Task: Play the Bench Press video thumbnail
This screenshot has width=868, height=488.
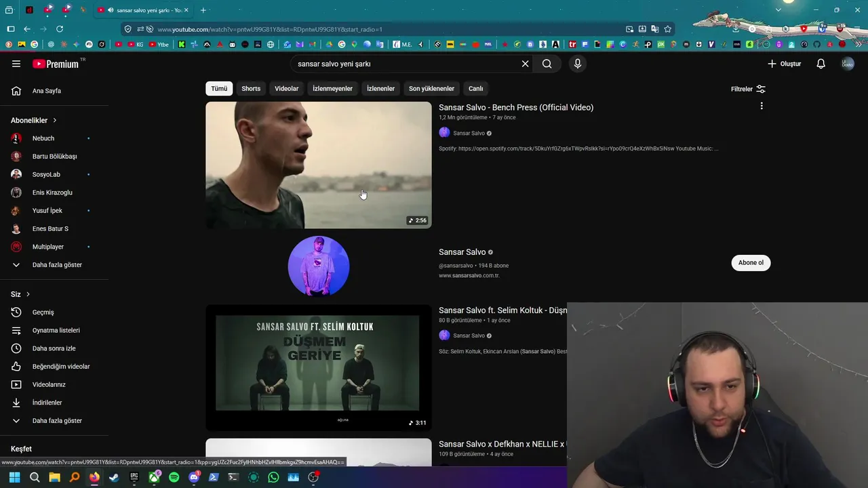Action: (x=319, y=165)
